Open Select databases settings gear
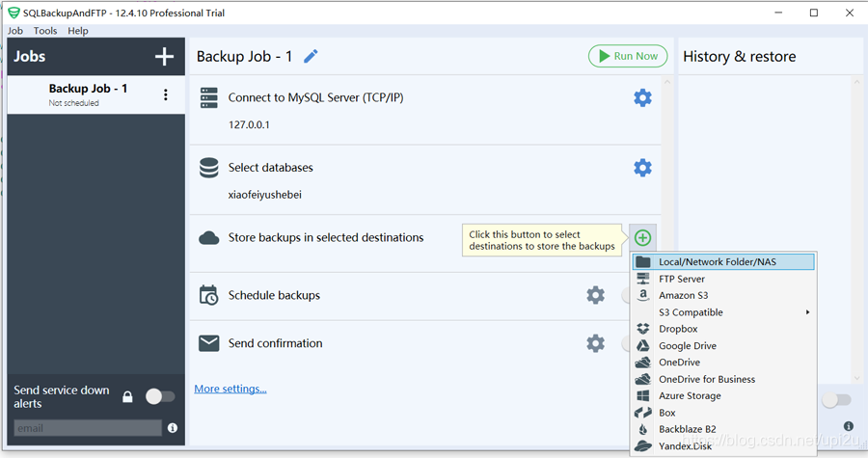868x458 pixels. pyautogui.click(x=642, y=168)
